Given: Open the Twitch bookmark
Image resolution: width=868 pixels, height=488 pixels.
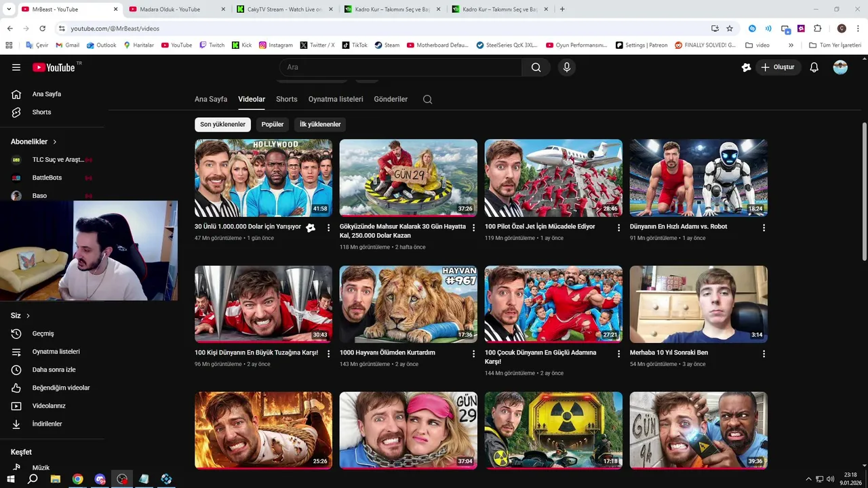Looking at the screenshot, I should [x=212, y=45].
